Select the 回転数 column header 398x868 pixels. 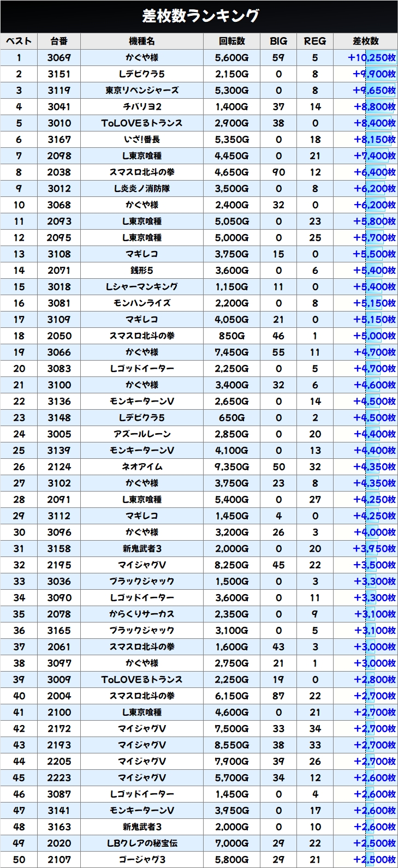click(x=232, y=41)
